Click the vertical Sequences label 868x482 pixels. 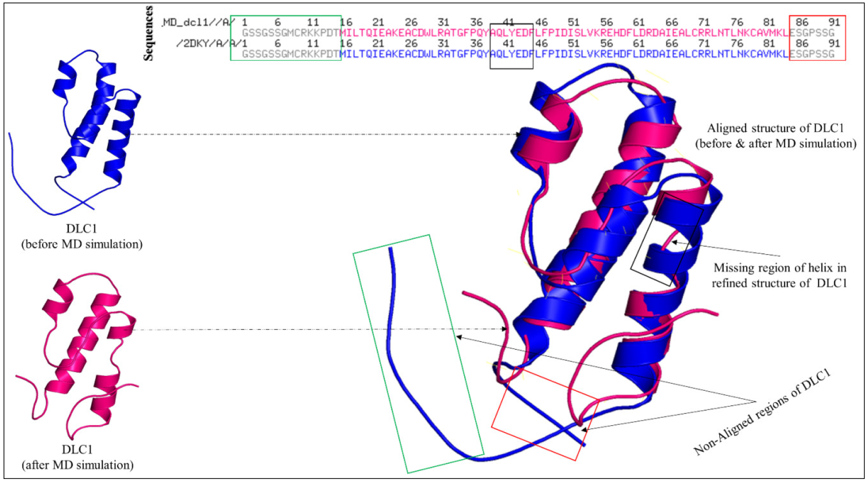point(148,33)
